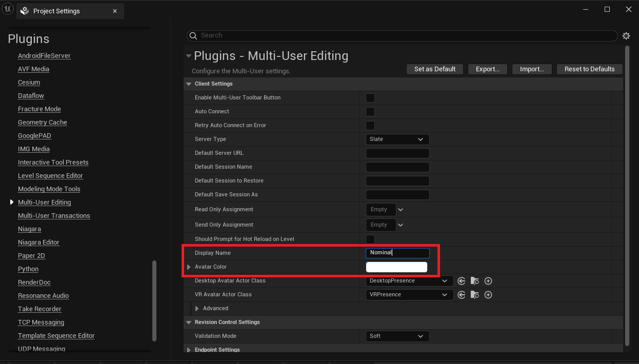Use selected asset for Desktop Avatar Actor Class
Viewport: 639px width, 364px height.
461,280
